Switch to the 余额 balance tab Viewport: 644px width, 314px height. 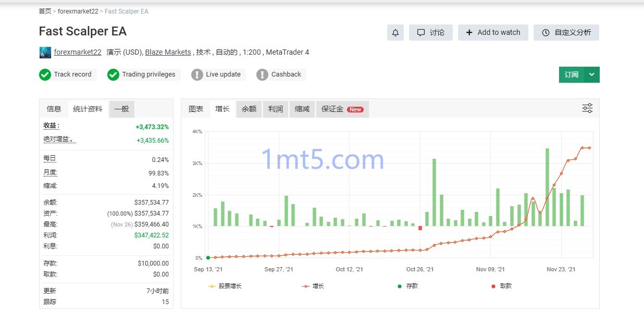pyautogui.click(x=249, y=109)
